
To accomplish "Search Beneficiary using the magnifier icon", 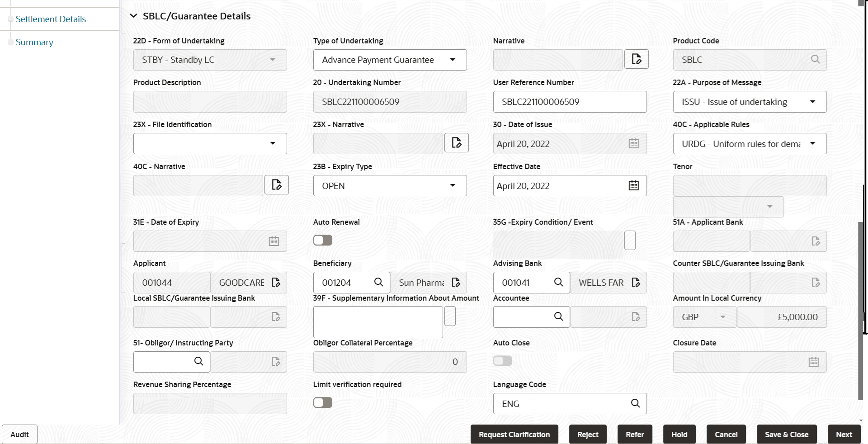I will coord(378,282).
